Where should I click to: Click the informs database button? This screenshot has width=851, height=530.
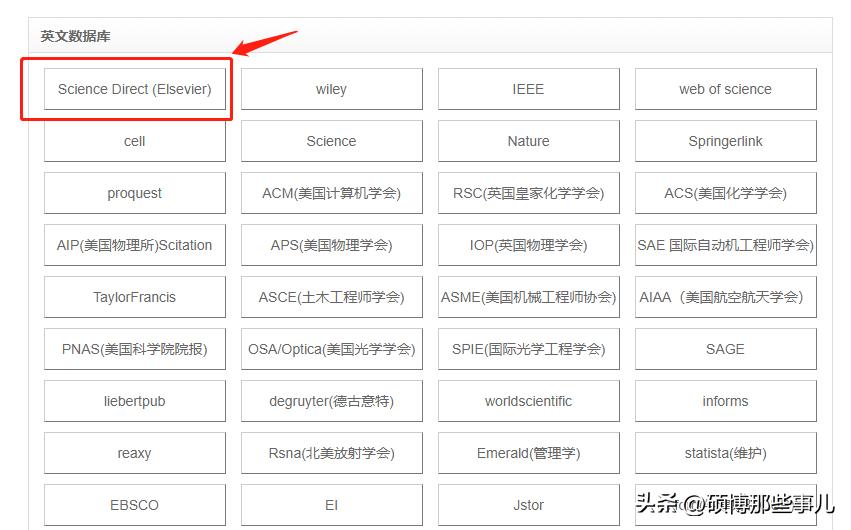[726, 401]
